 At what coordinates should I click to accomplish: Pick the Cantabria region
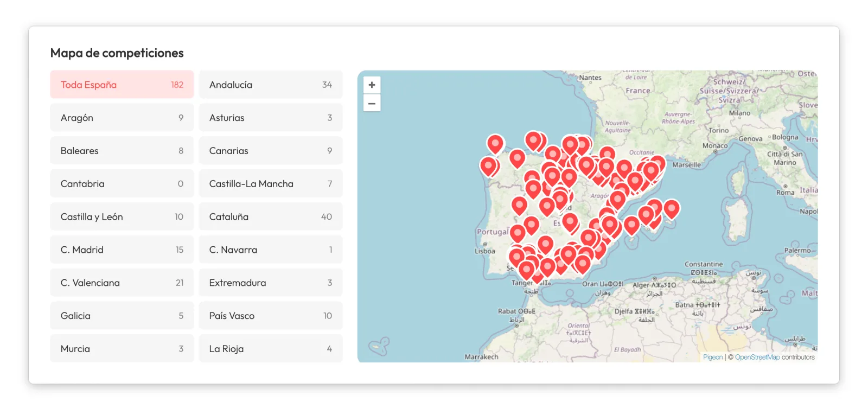pos(122,184)
